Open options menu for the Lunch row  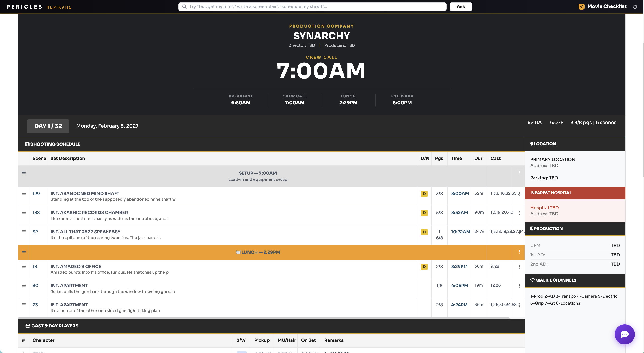tap(519, 252)
